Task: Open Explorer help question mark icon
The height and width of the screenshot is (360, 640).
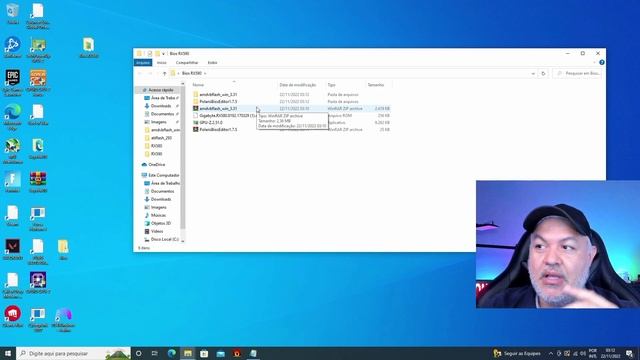Action: pyautogui.click(x=602, y=62)
